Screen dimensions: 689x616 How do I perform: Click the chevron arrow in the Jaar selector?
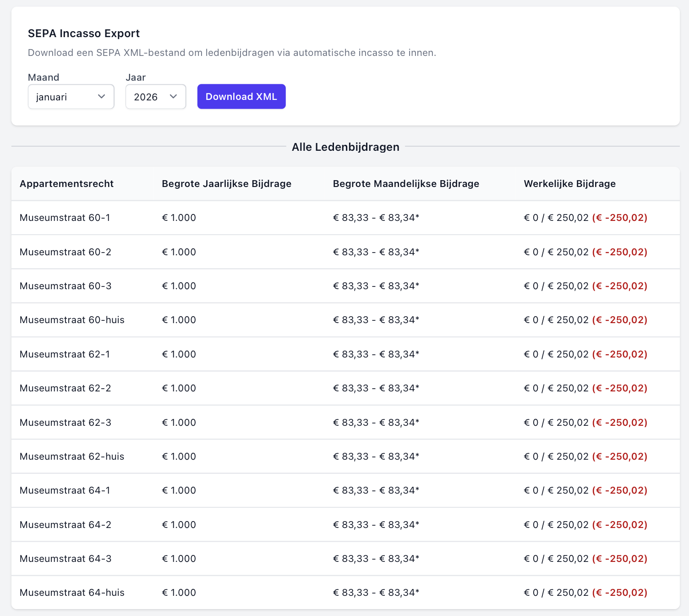173,97
